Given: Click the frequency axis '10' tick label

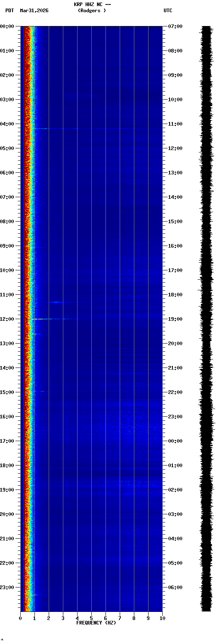Looking at the screenshot, I should pyautogui.click(x=162, y=618).
